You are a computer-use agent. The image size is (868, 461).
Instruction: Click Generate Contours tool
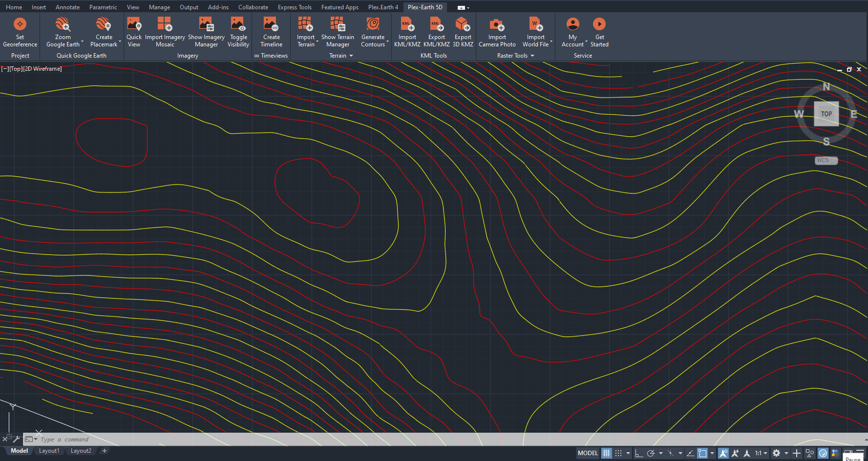pyautogui.click(x=373, y=32)
